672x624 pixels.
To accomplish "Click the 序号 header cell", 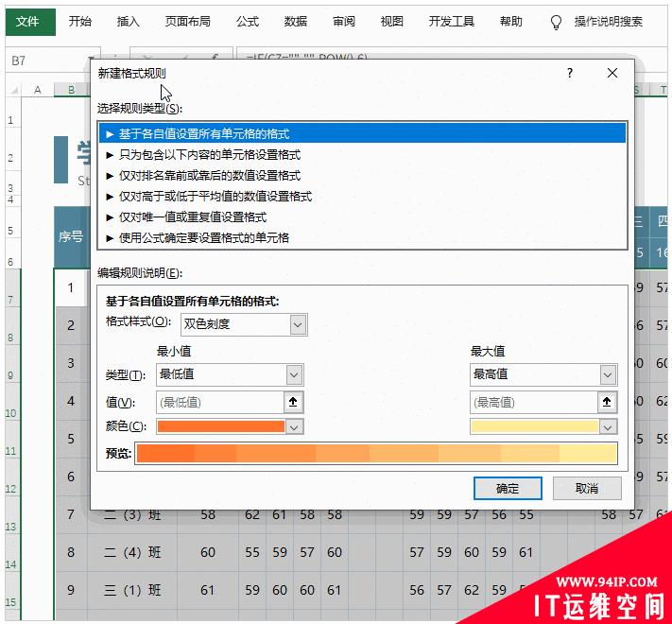I will click(x=71, y=237).
